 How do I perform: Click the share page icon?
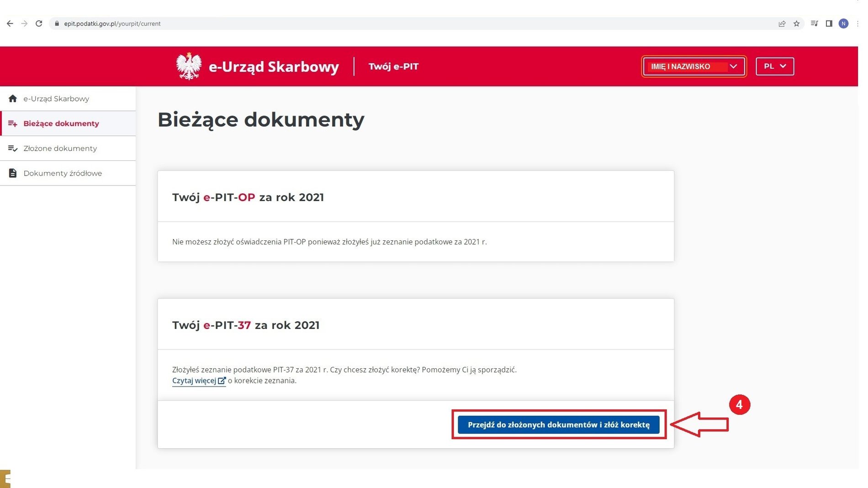pos(782,24)
